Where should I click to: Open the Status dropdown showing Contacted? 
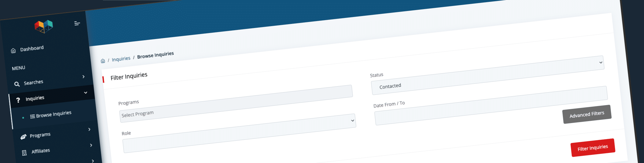(487, 75)
